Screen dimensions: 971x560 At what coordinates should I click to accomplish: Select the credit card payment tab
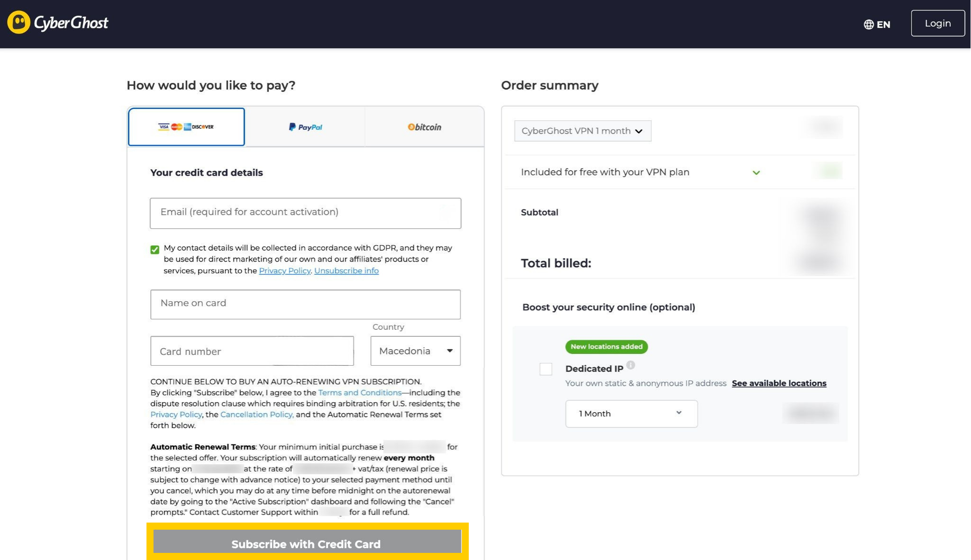[186, 127]
